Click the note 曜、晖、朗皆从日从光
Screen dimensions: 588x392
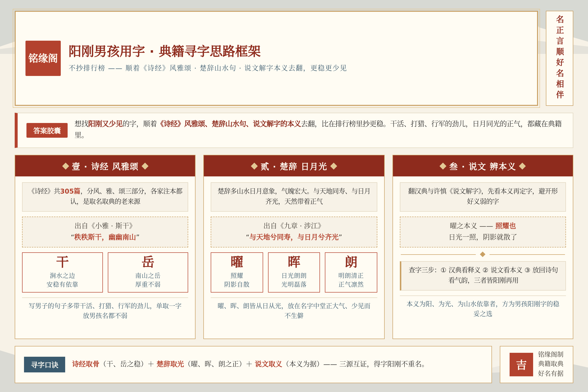tap(294, 310)
